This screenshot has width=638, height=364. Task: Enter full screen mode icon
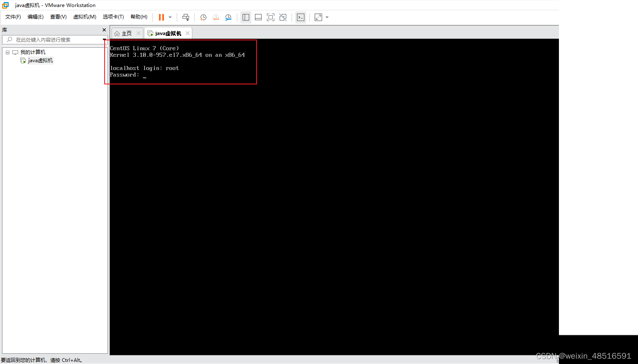[271, 17]
